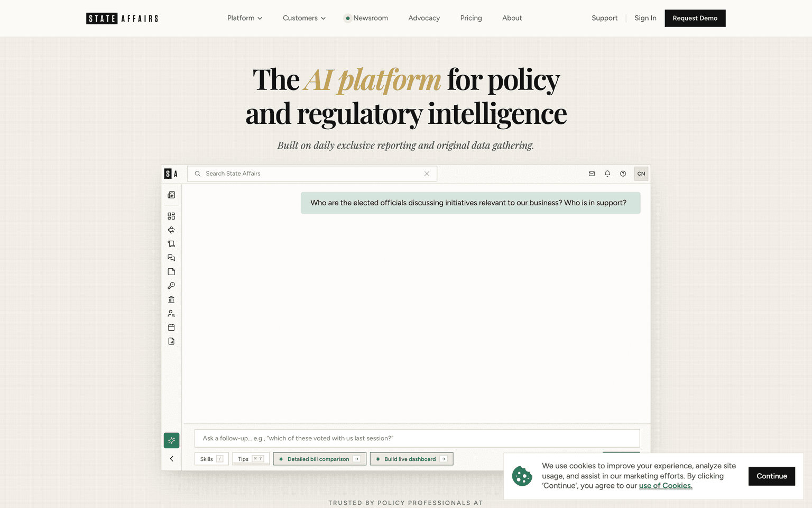Click the green AI sparkle button
This screenshot has width=812, height=508.
171,440
